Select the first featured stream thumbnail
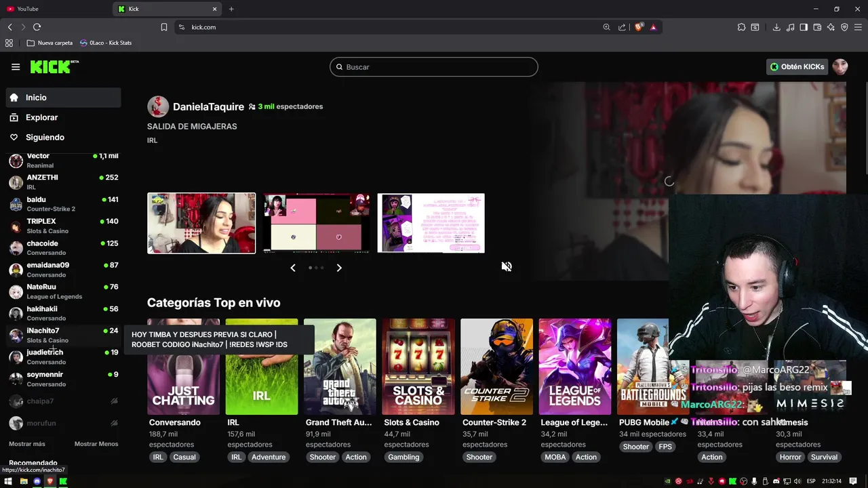Image resolution: width=868 pixels, height=488 pixels. coord(201,223)
